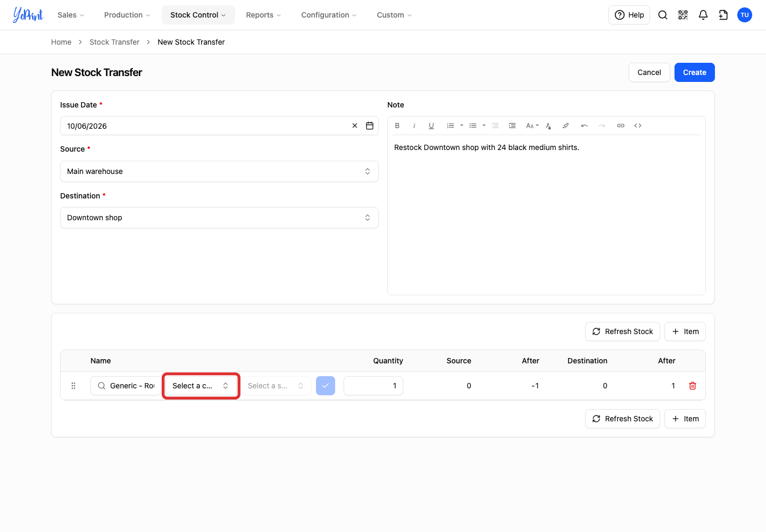The height and width of the screenshot is (532, 766).
Task: Open global search from top bar
Action: (x=663, y=15)
